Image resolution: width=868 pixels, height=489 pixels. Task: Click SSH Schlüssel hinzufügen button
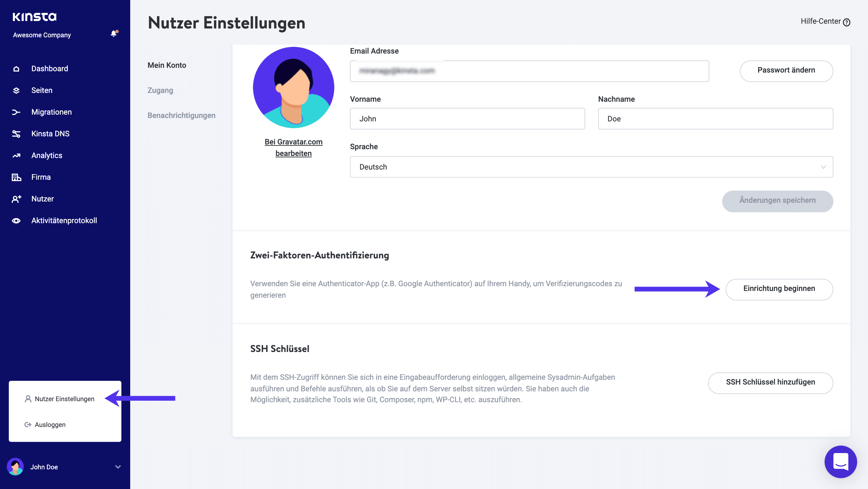coord(770,382)
